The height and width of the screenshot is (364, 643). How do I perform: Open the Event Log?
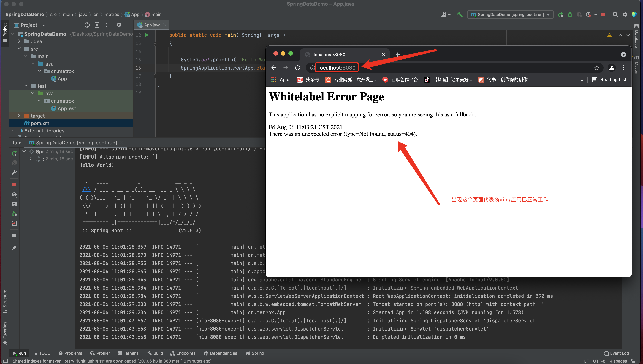click(616, 353)
